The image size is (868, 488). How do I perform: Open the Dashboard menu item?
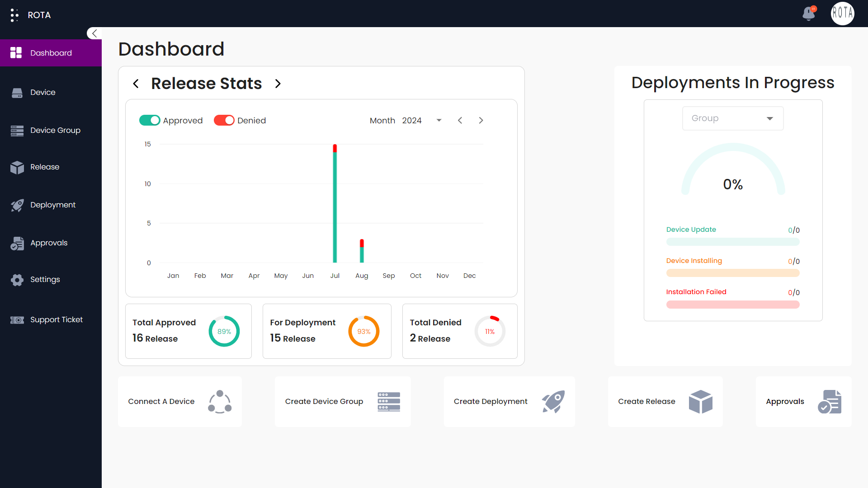51,53
